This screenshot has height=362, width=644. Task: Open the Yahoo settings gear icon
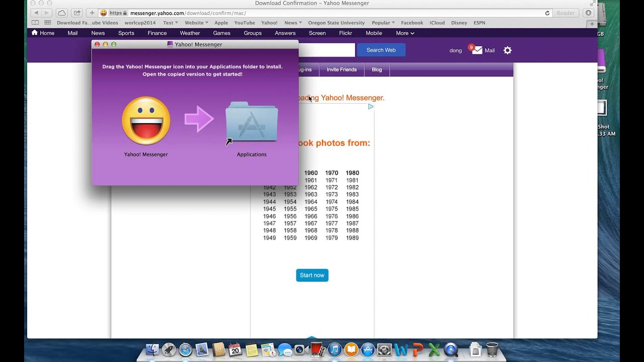(x=507, y=50)
